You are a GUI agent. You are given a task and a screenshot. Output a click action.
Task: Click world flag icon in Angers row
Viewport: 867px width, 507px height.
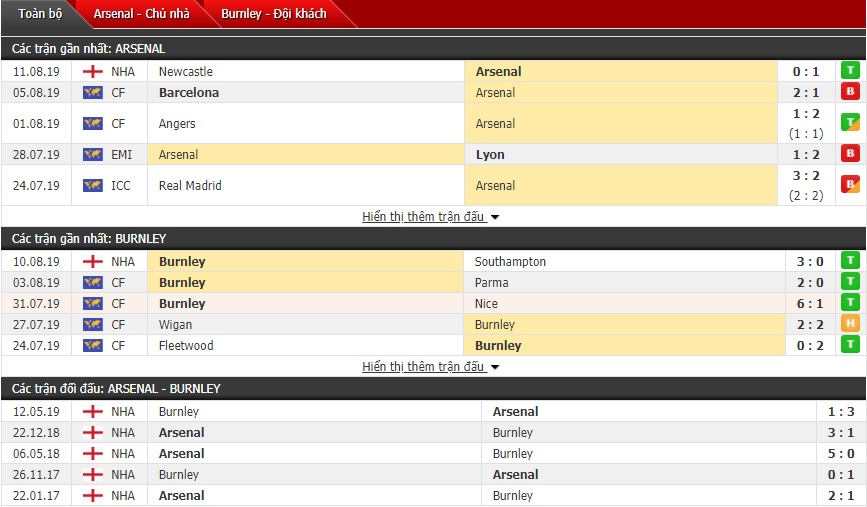pyautogui.click(x=93, y=123)
